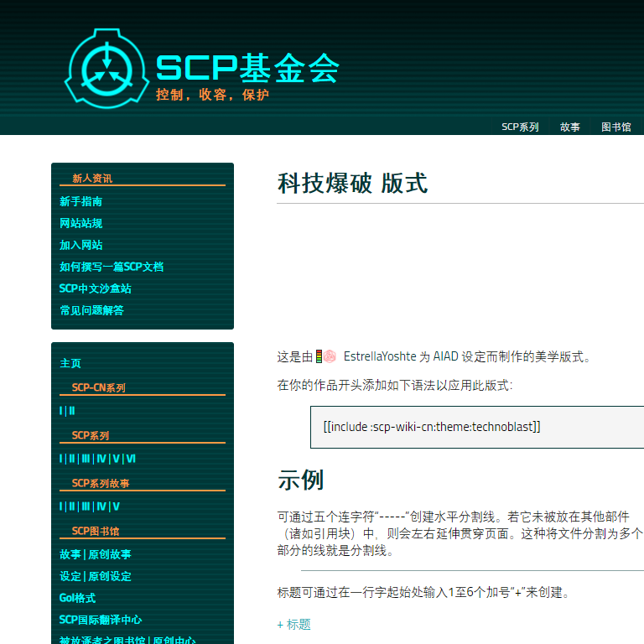
Task: Click the technoblast include code block
Action: pyautogui.click(x=432, y=427)
